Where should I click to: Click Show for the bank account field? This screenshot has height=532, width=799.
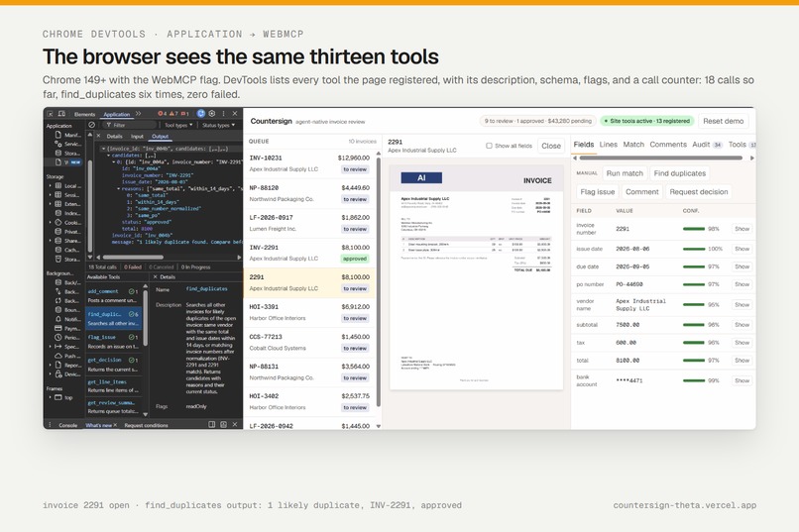tap(742, 380)
